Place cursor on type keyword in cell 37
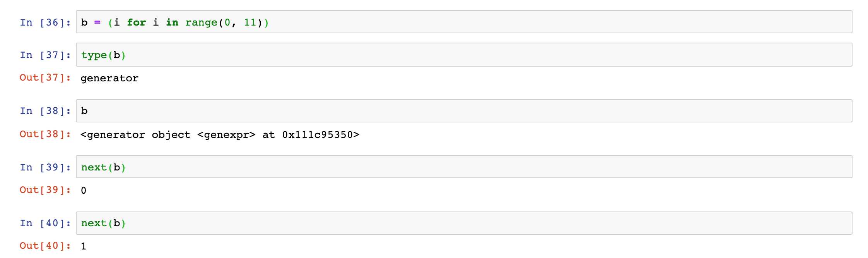Viewport: 868px width, 258px height. (94, 55)
